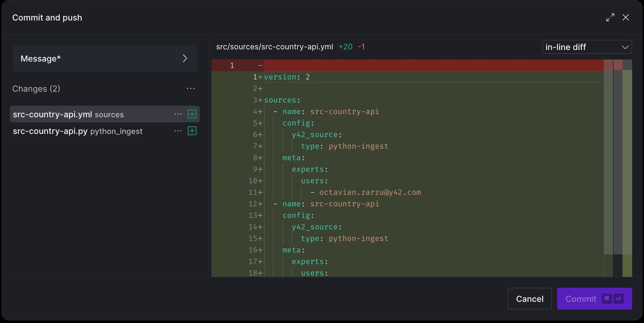Click line 9 'experts:'

click(x=310, y=169)
